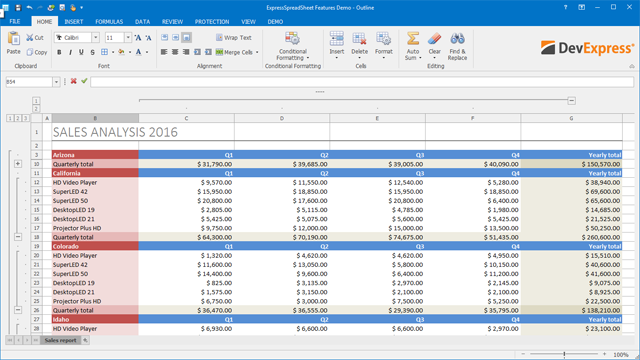Switch to INSERT ribbon tab
The width and height of the screenshot is (640, 360).
point(73,22)
